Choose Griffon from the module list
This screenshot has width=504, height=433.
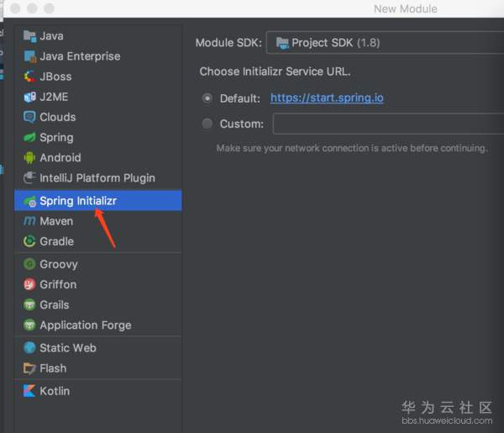click(x=58, y=284)
